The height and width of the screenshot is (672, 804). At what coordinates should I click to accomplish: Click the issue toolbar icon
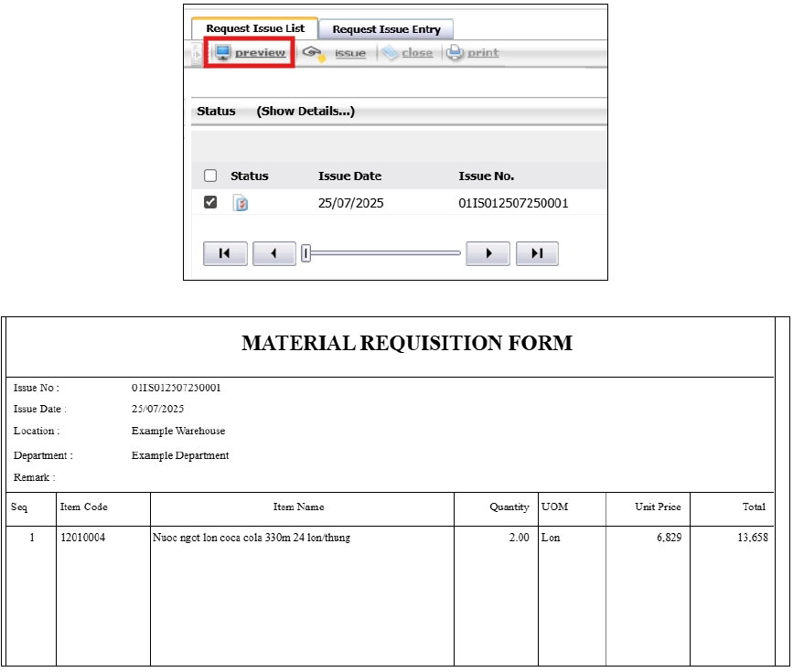tap(314, 53)
